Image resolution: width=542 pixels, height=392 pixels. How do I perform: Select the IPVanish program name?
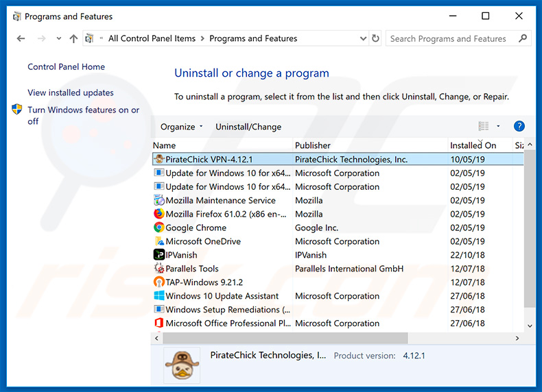(182, 255)
